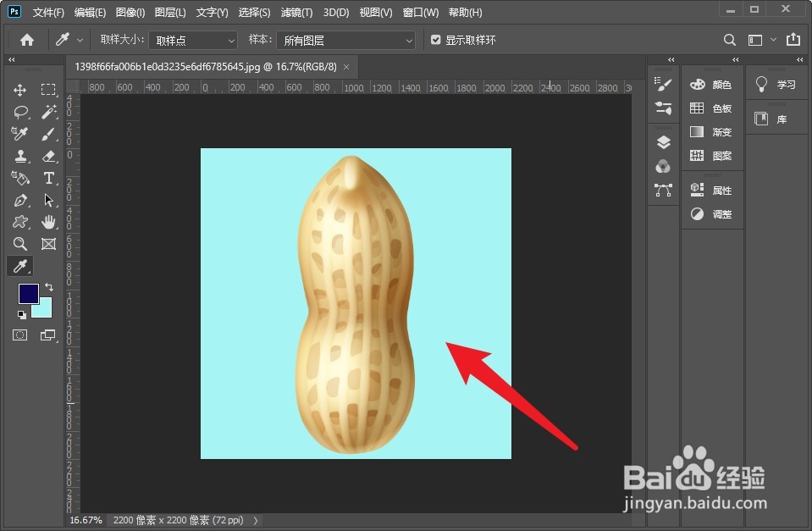Open the 库 (Libraries) panel
The height and width of the screenshot is (531, 812).
[x=776, y=117]
